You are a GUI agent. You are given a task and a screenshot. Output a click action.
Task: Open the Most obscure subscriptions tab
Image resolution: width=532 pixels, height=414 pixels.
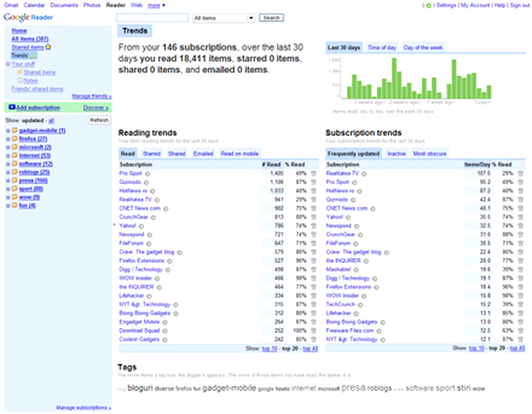click(430, 153)
